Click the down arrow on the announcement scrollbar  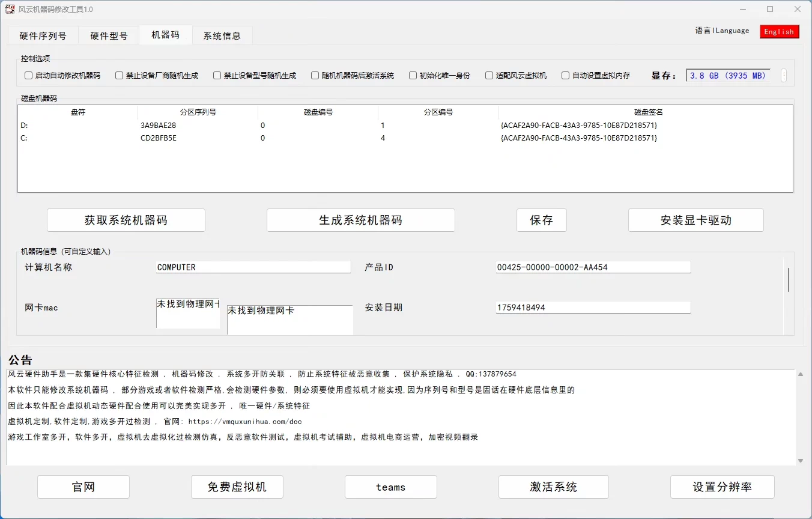point(801,460)
